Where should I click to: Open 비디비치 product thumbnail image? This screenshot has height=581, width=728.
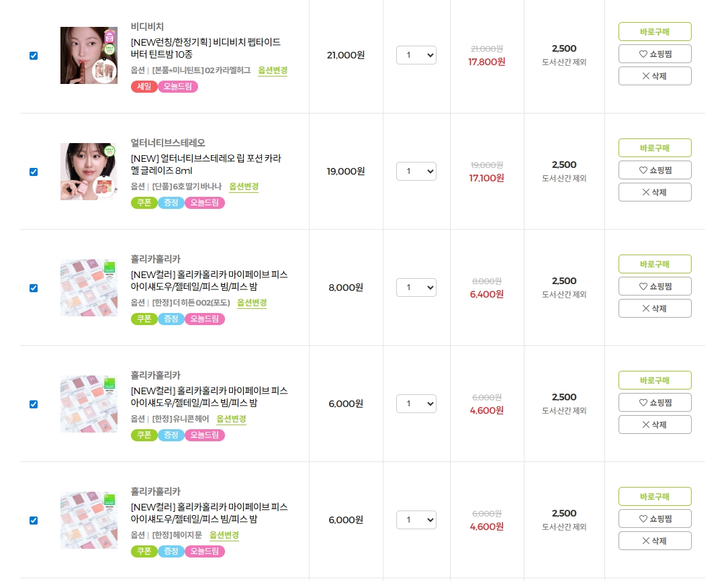point(89,56)
